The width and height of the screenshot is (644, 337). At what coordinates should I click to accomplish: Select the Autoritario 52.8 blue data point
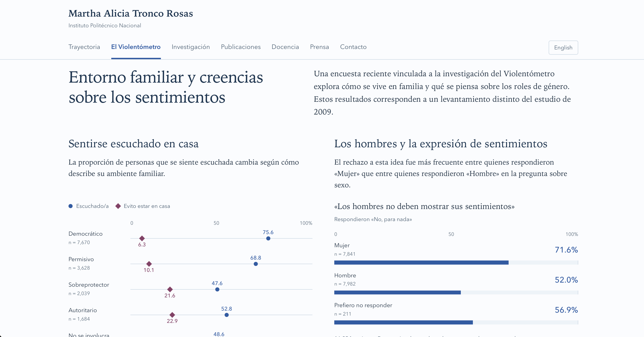226,315
